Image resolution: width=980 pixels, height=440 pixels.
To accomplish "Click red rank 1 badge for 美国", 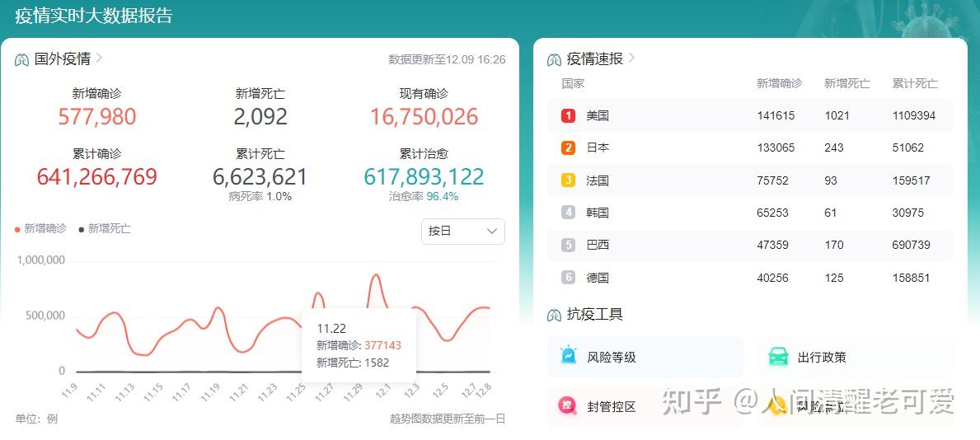I will [568, 115].
